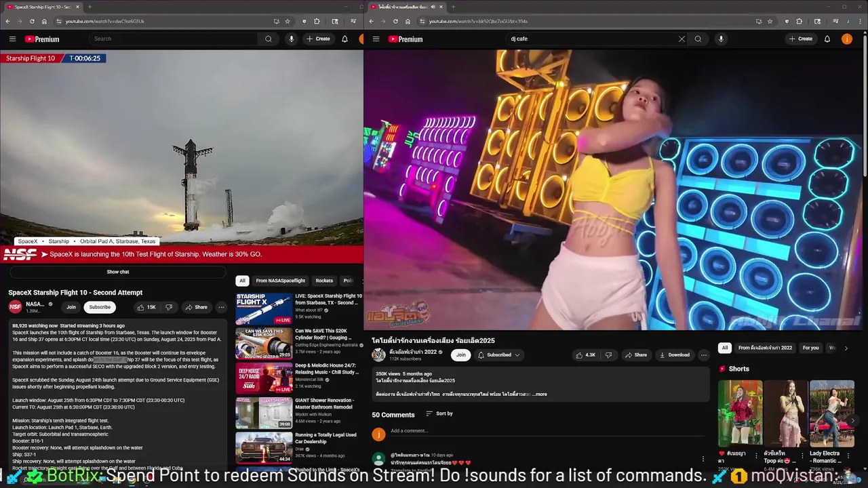Open the orange account avatar in right window

click(x=846, y=39)
